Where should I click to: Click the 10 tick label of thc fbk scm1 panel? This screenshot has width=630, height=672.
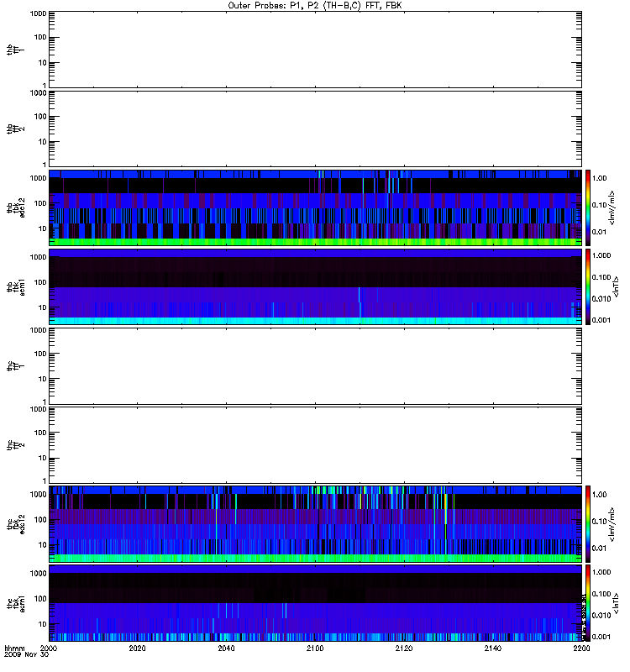point(43,624)
